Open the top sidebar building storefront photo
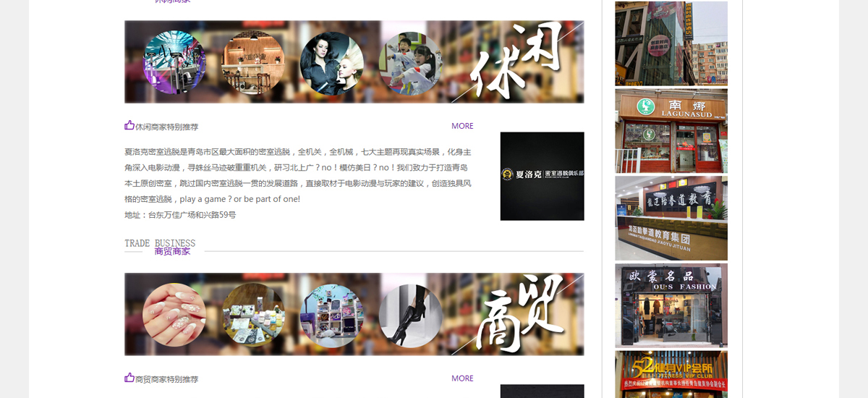This screenshot has width=868, height=398. [671, 43]
